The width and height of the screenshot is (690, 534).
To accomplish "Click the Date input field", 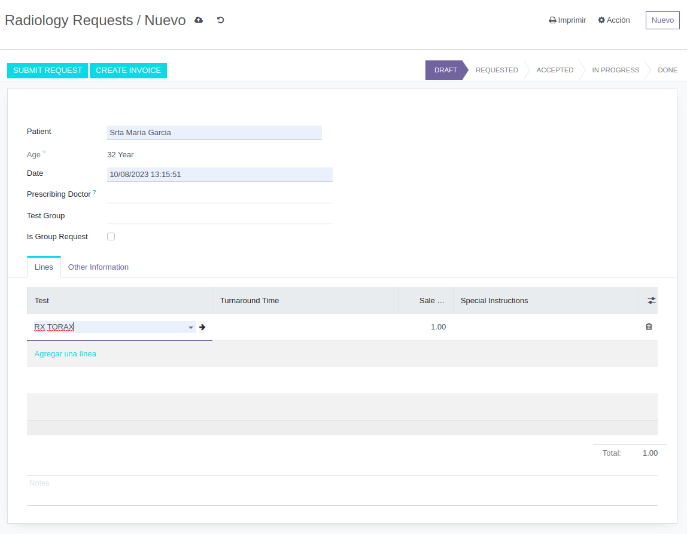I will click(x=219, y=174).
